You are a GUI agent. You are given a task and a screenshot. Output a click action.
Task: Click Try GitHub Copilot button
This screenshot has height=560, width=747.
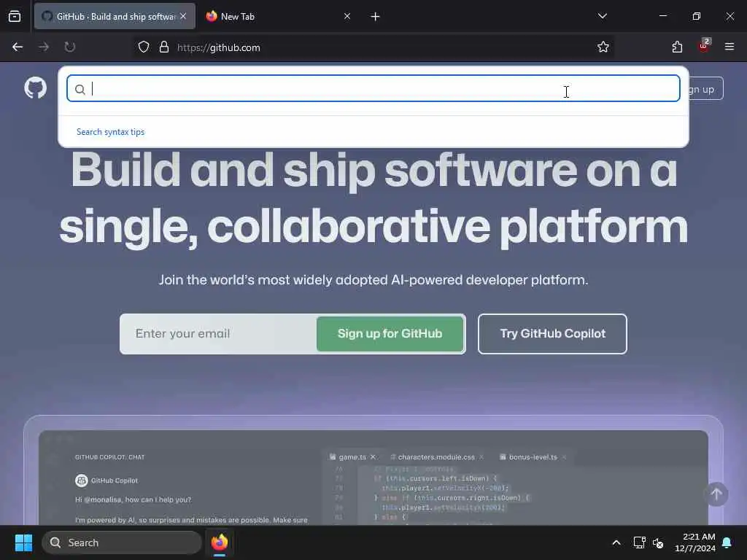click(x=553, y=334)
